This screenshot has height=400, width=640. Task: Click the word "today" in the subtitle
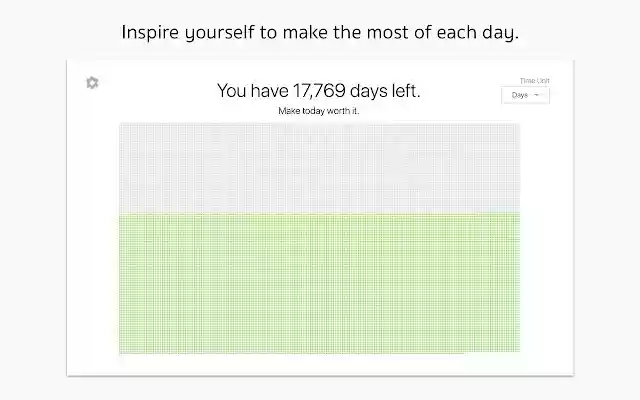[x=318, y=111]
